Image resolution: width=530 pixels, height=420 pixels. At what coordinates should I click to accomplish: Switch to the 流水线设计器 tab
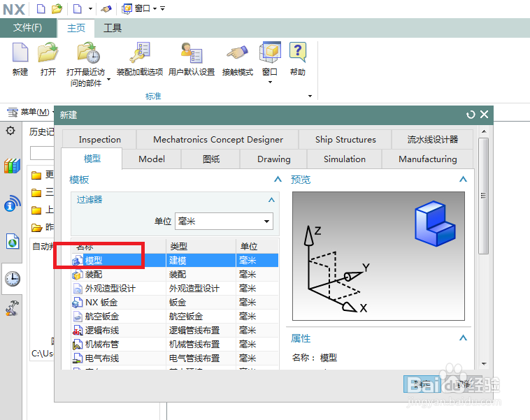(x=433, y=140)
